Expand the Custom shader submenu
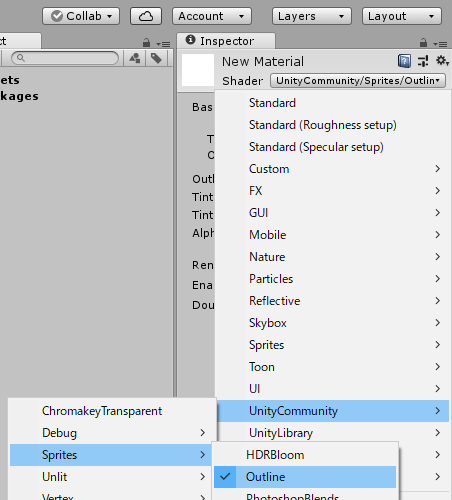This screenshot has width=452, height=500. (x=332, y=169)
